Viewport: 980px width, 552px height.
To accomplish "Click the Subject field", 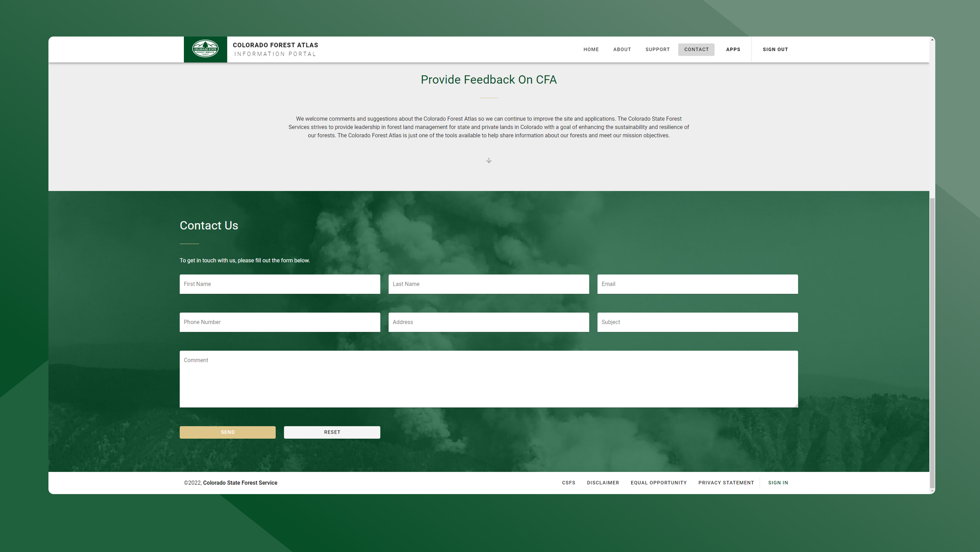I will click(x=697, y=322).
